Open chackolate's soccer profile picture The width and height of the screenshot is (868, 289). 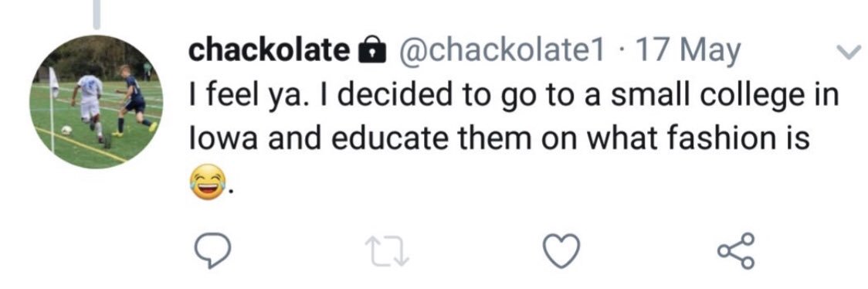97,102
